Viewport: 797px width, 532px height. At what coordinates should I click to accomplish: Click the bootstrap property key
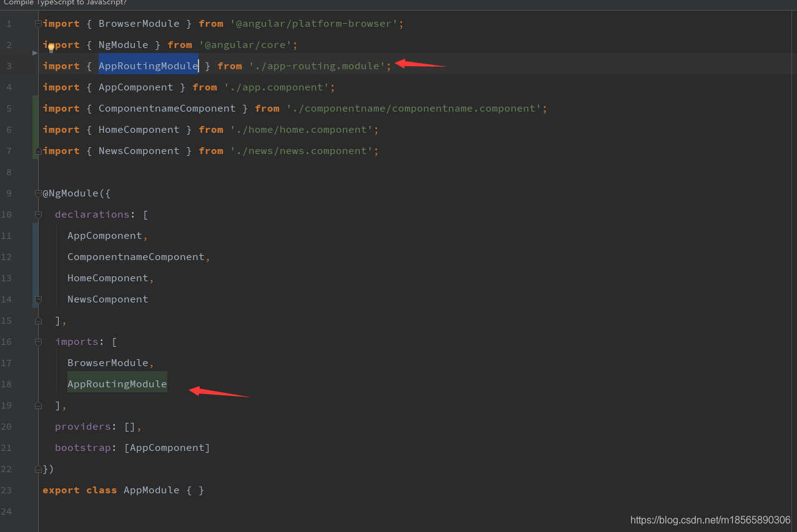(x=83, y=448)
